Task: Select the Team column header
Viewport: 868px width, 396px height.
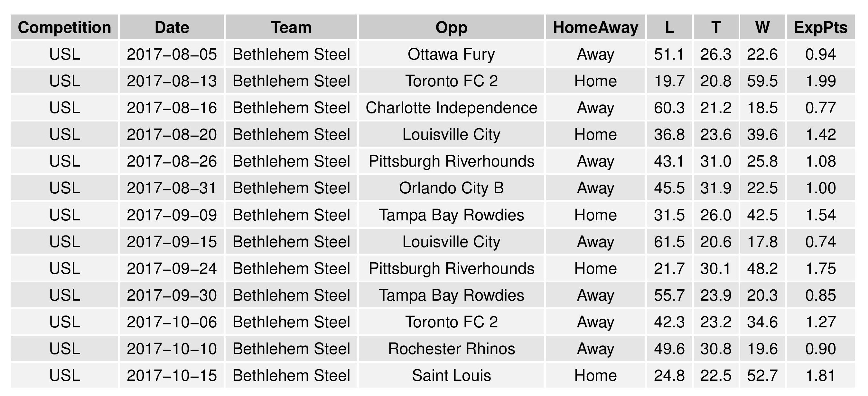Action: [291, 27]
